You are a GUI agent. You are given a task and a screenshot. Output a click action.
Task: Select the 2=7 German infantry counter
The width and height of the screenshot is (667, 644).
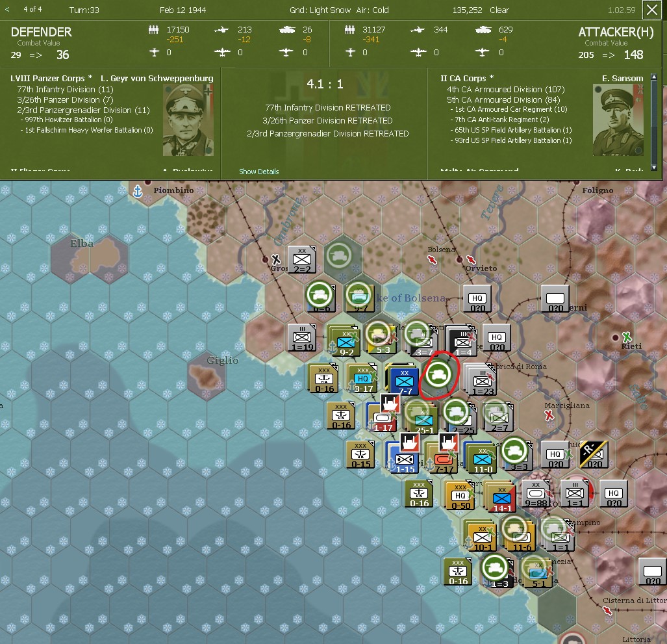(x=499, y=418)
